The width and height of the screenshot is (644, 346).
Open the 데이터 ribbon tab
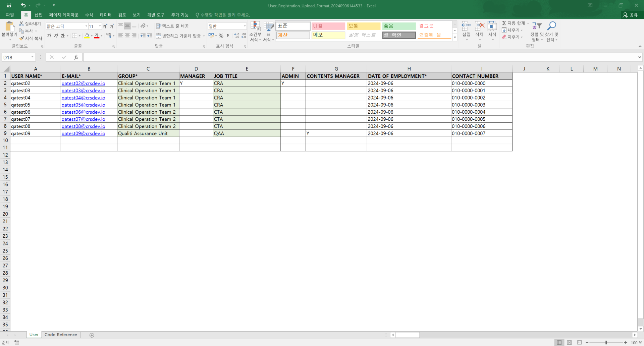(105, 15)
